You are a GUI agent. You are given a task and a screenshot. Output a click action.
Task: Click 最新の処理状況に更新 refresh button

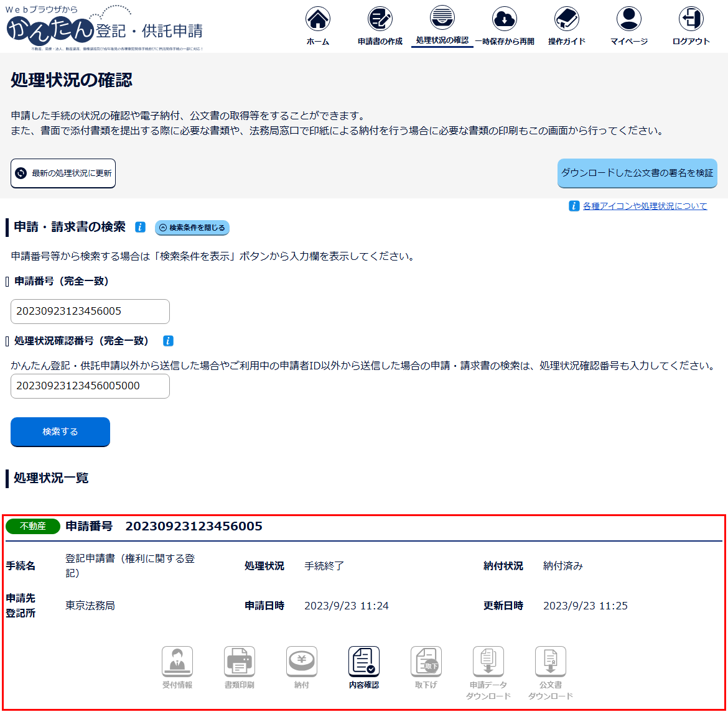pos(63,173)
